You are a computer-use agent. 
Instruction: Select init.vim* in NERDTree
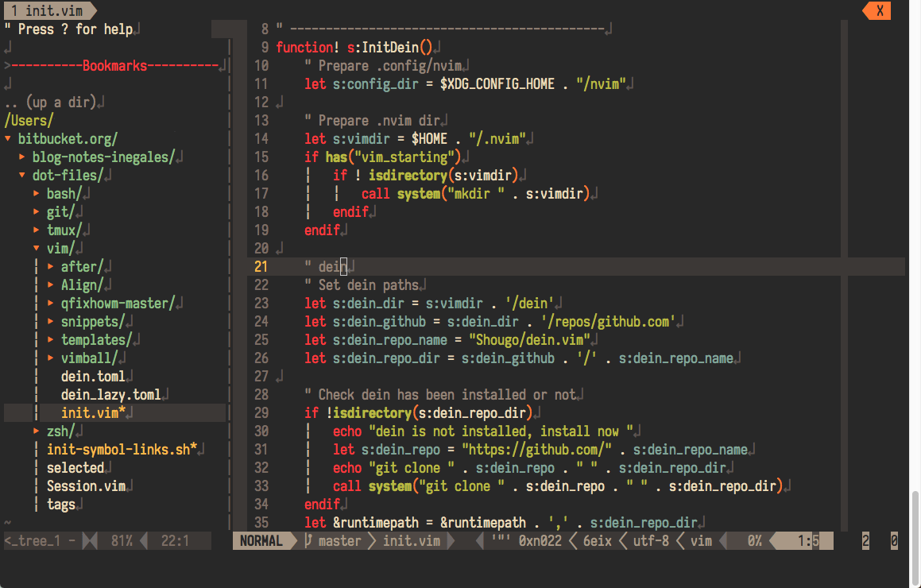[92, 413]
